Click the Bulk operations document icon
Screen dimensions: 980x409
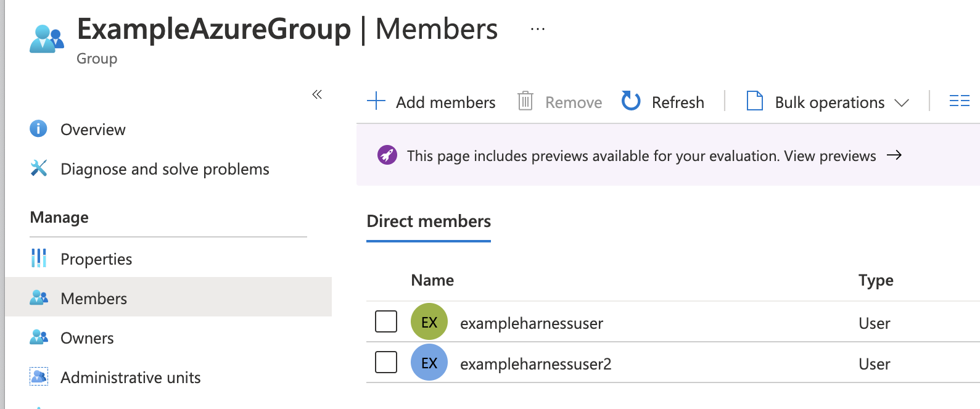pyautogui.click(x=754, y=101)
